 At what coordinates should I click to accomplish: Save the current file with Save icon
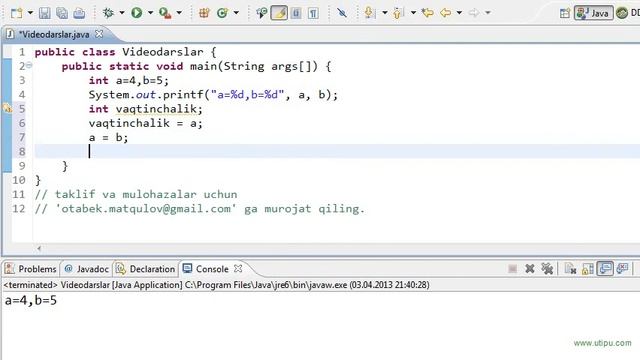coord(44,13)
